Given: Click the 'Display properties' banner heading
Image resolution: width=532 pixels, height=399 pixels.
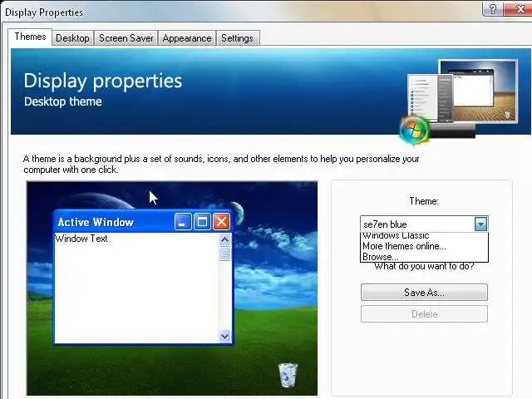Looking at the screenshot, I should point(103,81).
